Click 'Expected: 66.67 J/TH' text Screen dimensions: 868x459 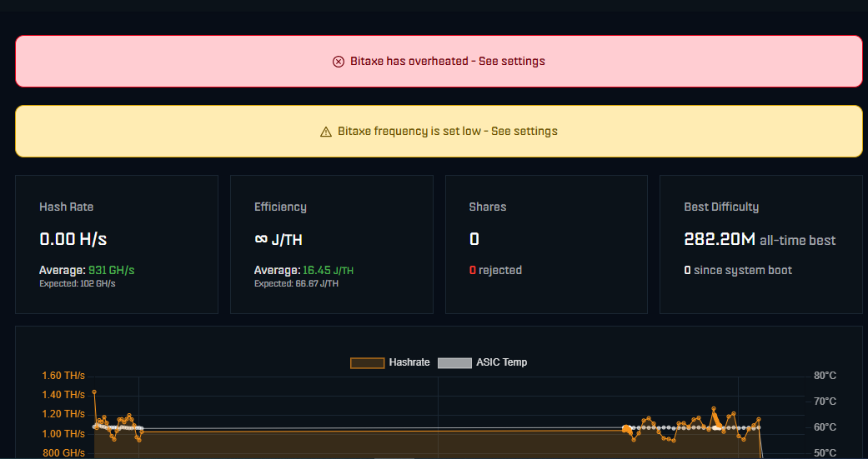coord(296,284)
